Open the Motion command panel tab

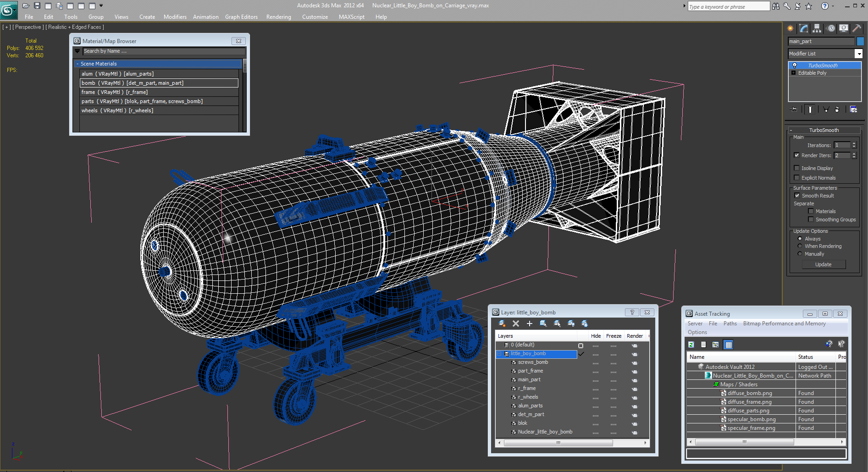[x=831, y=28]
